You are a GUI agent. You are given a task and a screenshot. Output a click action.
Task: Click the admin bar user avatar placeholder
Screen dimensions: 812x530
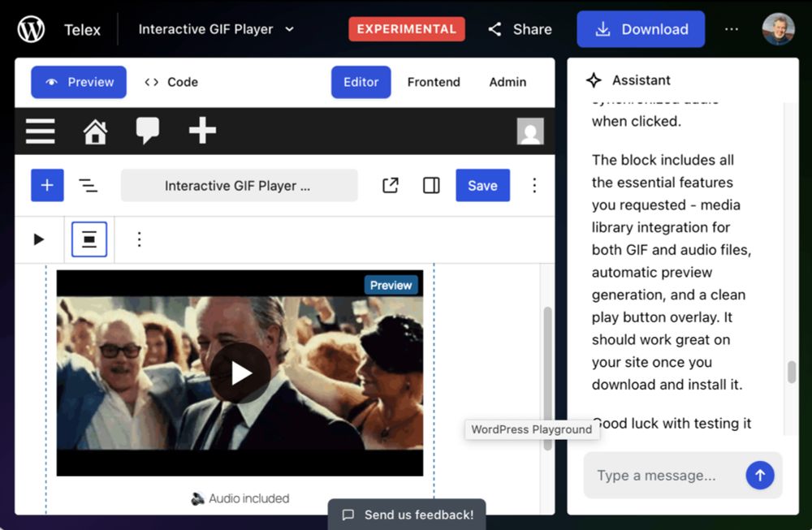pos(530,131)
